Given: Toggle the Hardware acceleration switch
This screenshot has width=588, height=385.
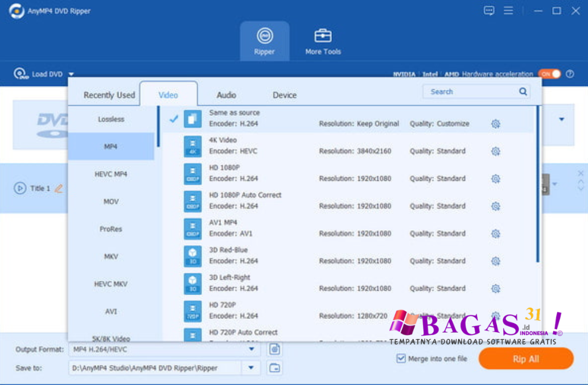Looking at the screenshot, I should 549,74.
